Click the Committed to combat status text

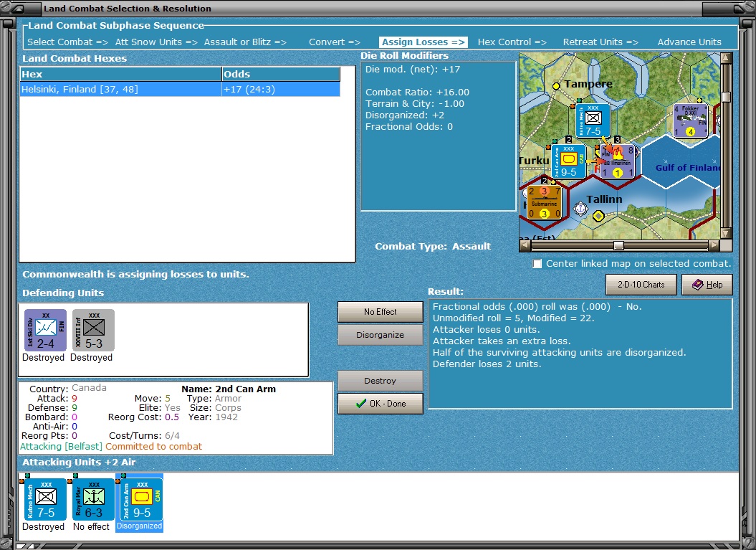(154, 447)
